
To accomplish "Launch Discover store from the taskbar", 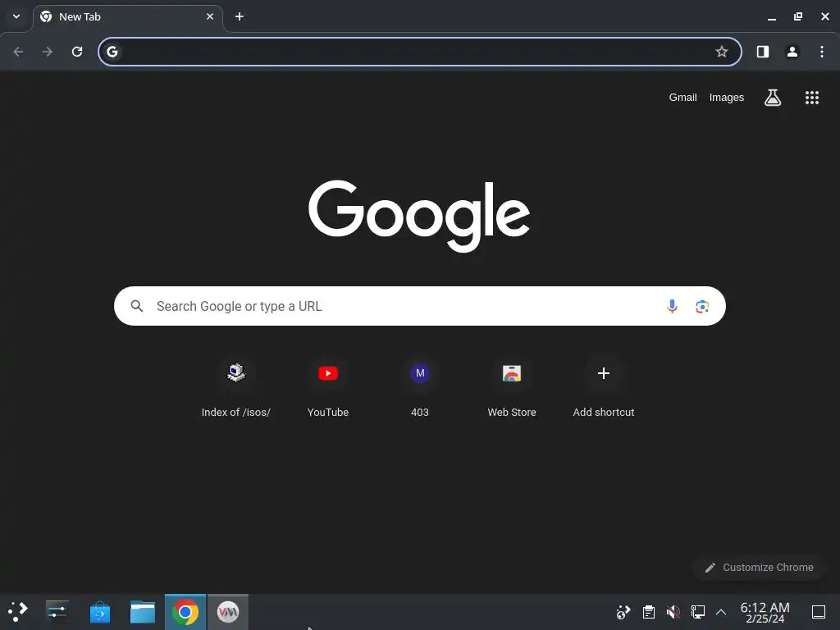I will coord(99,612).
